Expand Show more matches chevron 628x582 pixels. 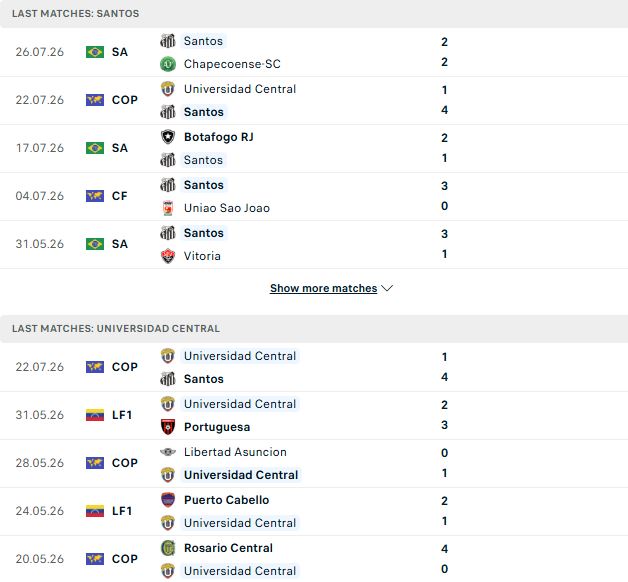click(x=387, y=288)
